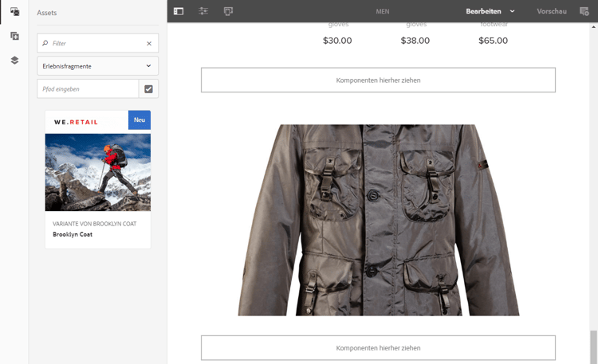Toggle the side panel icon in toolbar
Viewport: 598px width, 364px height.
click(179, 11)
